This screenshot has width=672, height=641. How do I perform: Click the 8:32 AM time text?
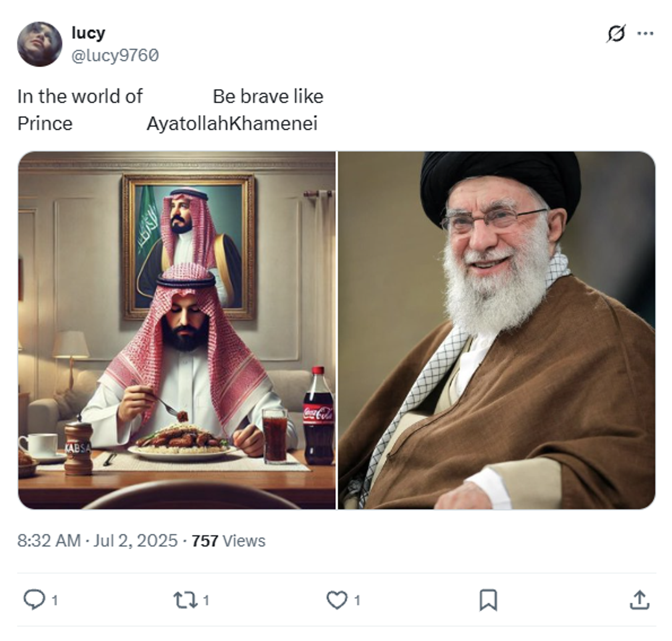(x=49, y=541)
